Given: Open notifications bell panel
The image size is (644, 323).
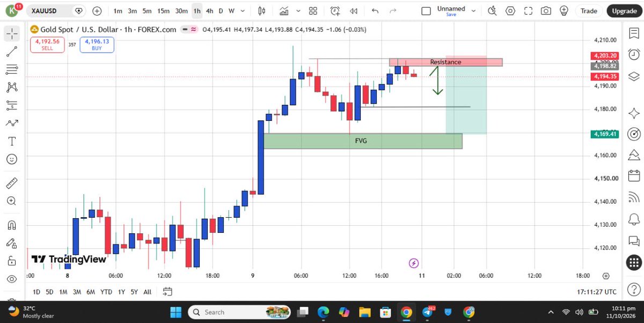Looking at the screenshot, I should tap(633, 219).
